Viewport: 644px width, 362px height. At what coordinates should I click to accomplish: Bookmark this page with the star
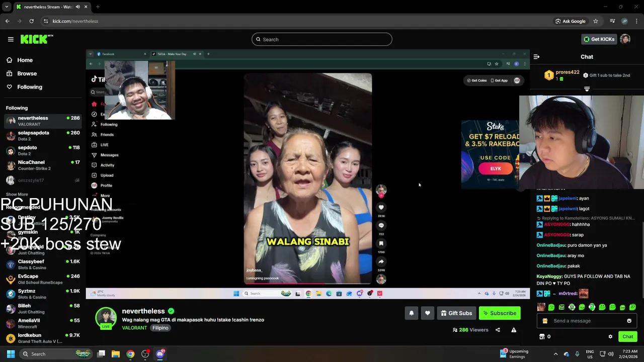coord(596,21)
